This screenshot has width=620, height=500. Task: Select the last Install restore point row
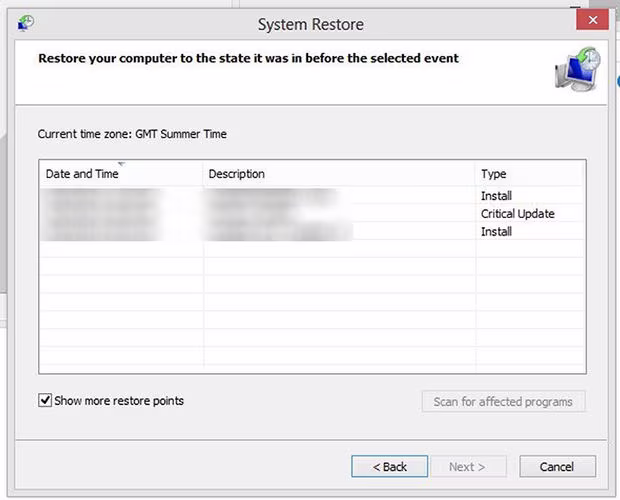click(300, 232)
